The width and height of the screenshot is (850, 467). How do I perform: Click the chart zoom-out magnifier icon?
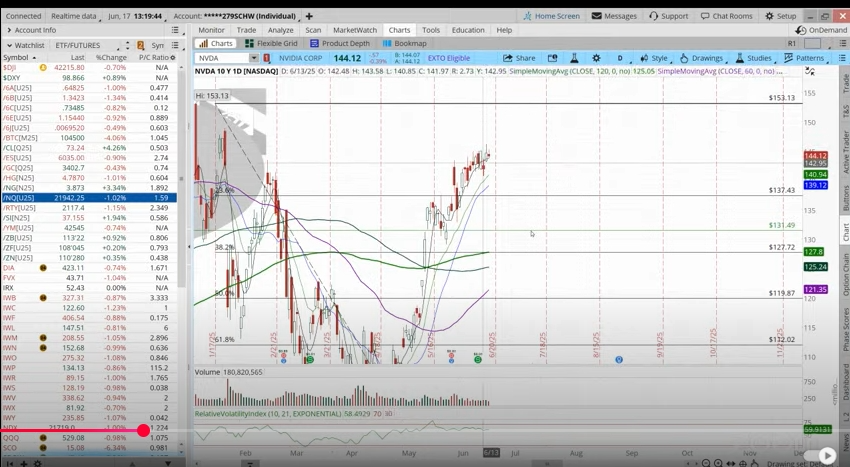(x=706, y=464)
